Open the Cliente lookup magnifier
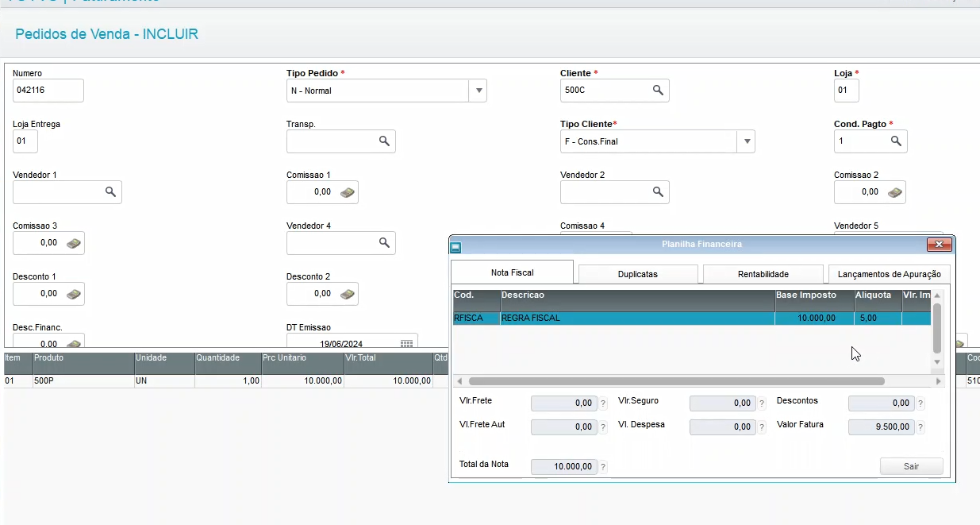The width and height of the screenshot is (980, 525). pos(658,91)
